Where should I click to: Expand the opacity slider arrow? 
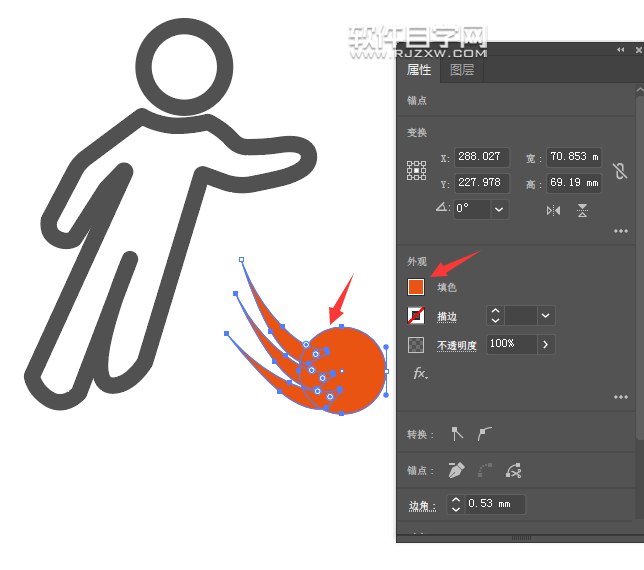(x=546, y=344)
